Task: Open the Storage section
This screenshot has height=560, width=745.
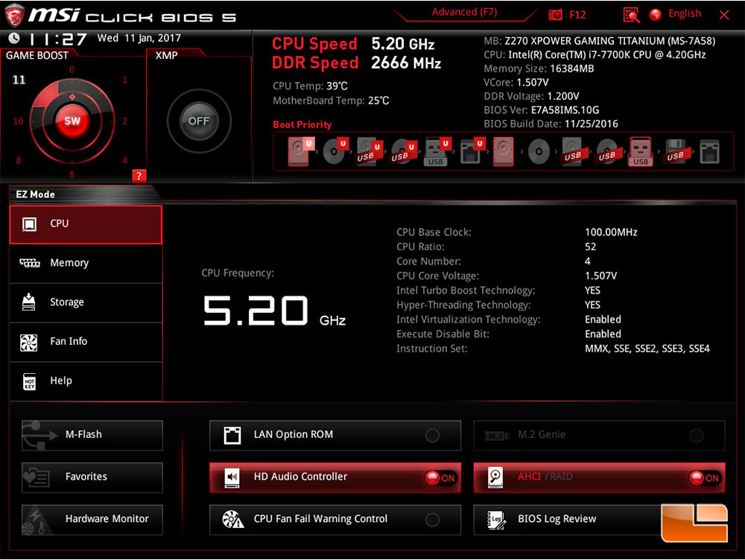Action: (86, 303)
